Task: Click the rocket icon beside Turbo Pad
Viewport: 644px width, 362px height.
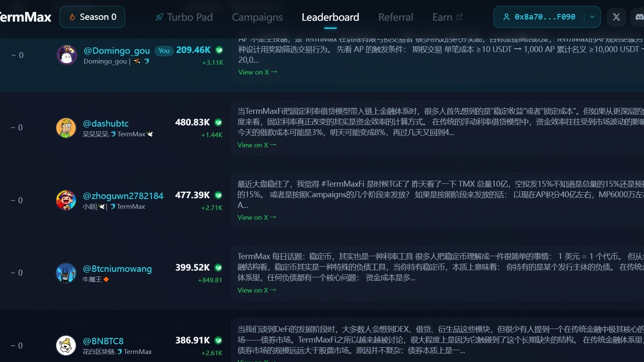Action: [160, 17]
